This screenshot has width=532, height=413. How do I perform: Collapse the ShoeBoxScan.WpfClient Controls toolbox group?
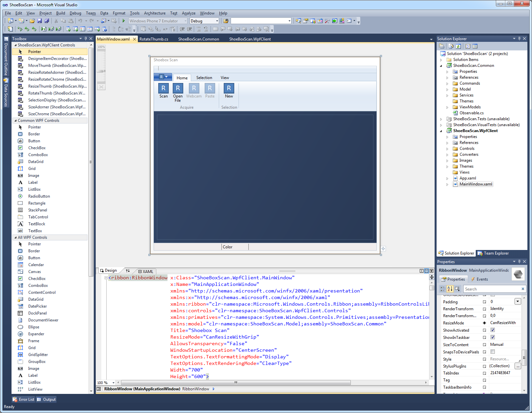(x=15, y=45)
